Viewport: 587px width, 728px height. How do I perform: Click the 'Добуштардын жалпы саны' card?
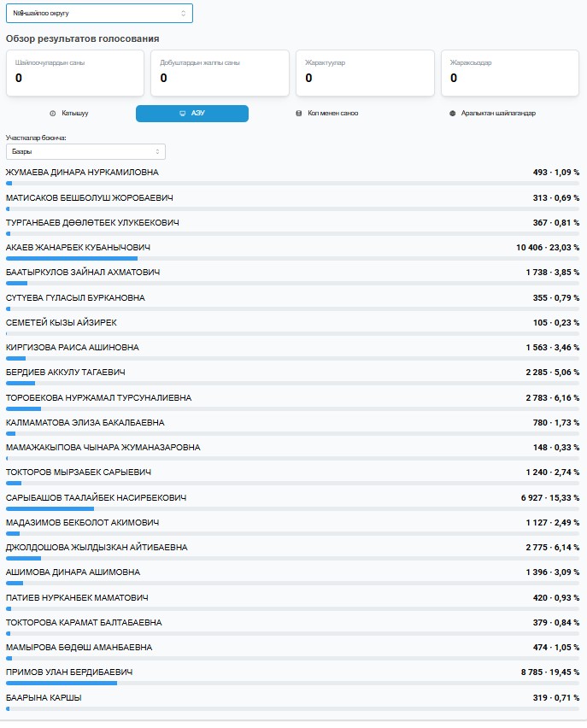(220, 72)
